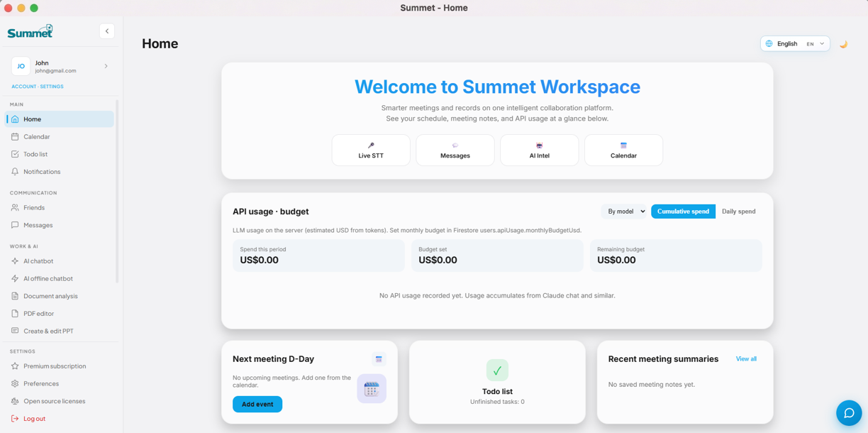The width and height of the screenshot is (868, 433).
Task: Click the Summet logo
Action: [x=30, y=31]
